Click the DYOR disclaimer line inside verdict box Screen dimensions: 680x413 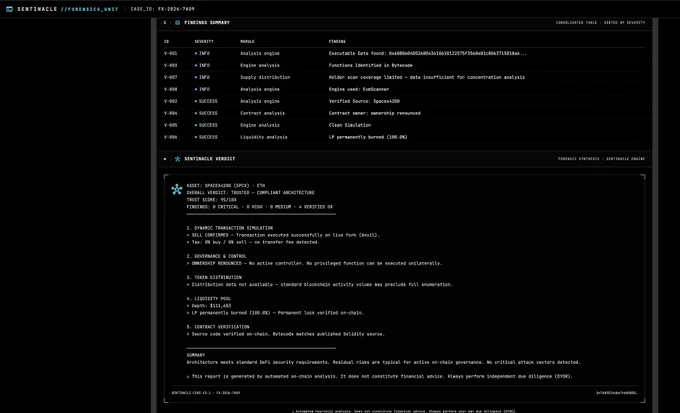[x=379, y=377]
